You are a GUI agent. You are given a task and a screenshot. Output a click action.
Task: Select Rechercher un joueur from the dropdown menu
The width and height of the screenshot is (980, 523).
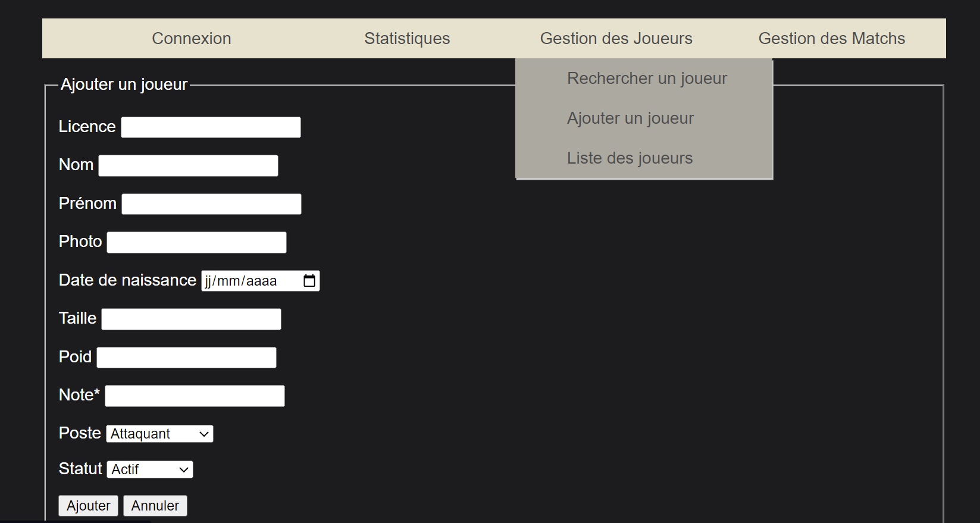tap(647, 78)
